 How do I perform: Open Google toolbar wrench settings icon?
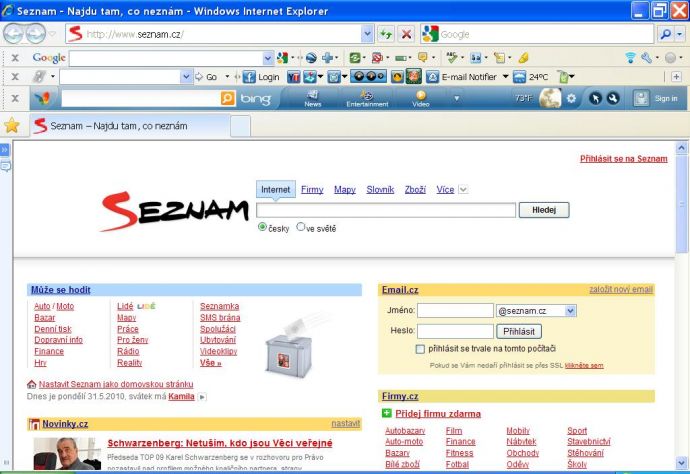pyautogui.click(x=646, y=58)
